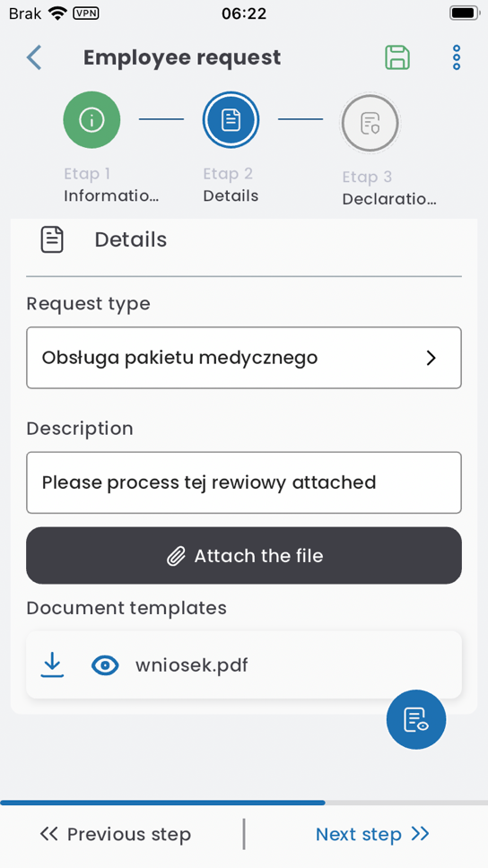Preview wniosek.pdf with the eye icon
488x868 pixels.
(105, 665)
